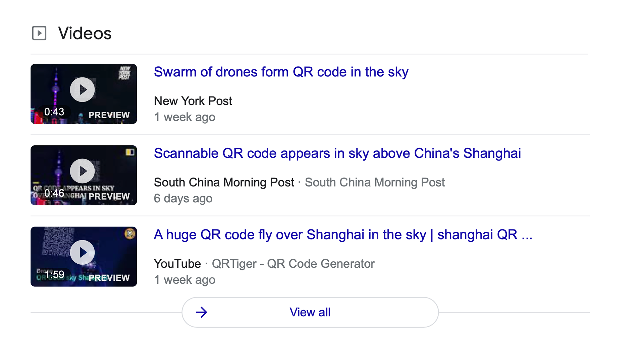644x338 pixels.
Task: Play the South China Morning Post video
Action: point(82,171)
